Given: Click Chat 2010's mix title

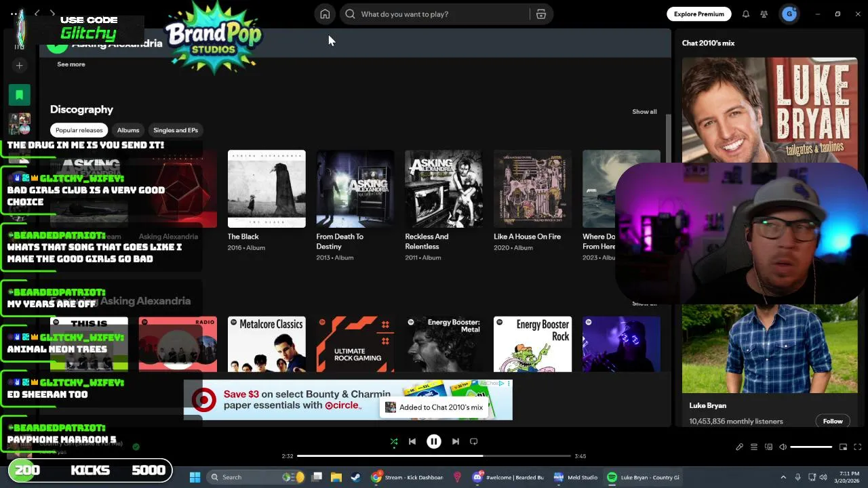Looking at the screenshot, I should click(x=708, y=43).
